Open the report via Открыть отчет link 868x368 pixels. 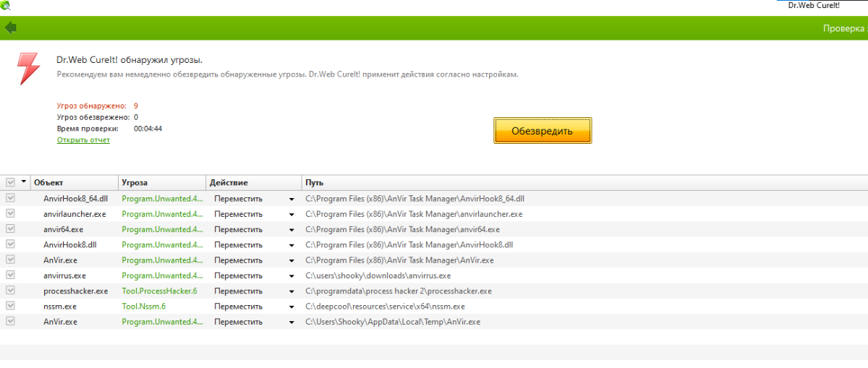[x=83, y=140]
